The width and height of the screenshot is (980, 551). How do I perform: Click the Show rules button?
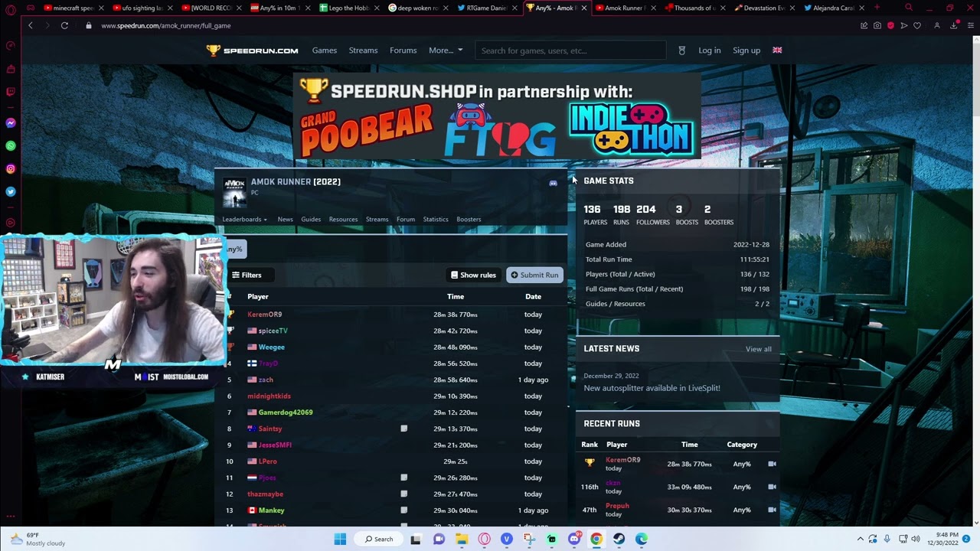tap(473, 275)
